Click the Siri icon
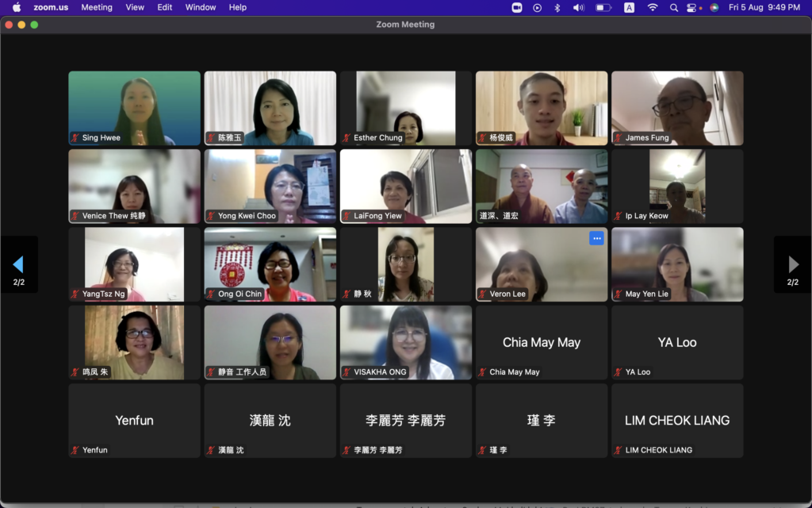Screen dimensions: 812x508 click(714, 7)
